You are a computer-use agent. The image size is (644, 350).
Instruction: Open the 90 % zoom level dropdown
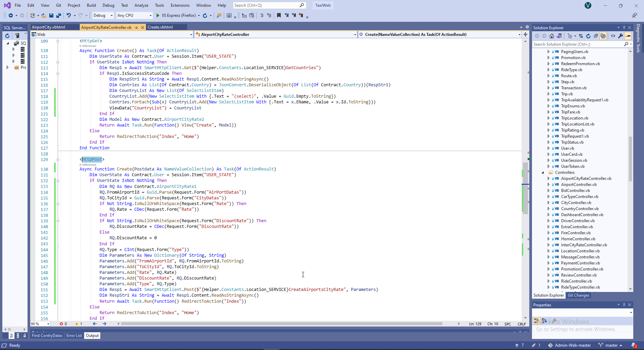pos(40,324)
